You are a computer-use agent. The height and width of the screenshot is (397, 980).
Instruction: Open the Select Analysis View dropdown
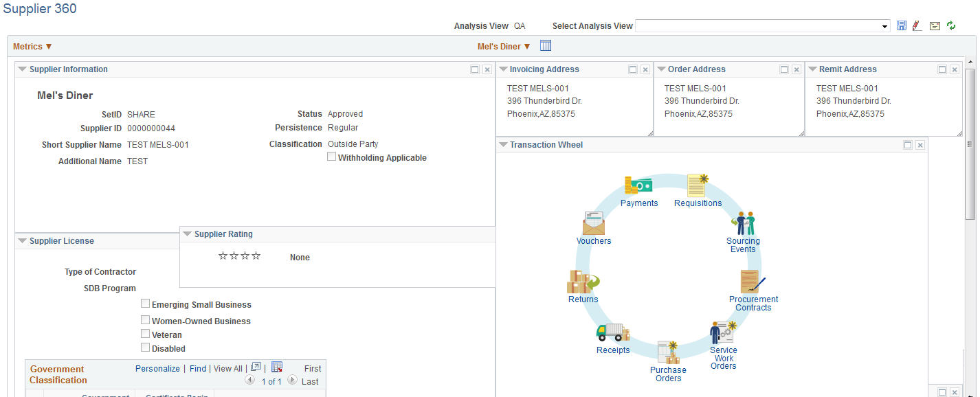coord(763,26)
